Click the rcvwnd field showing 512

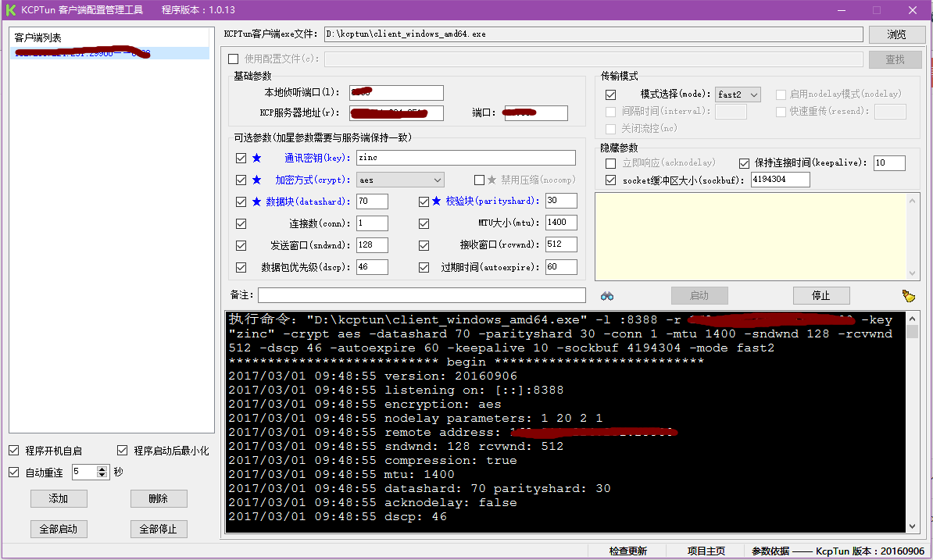[x=561, y=244]
